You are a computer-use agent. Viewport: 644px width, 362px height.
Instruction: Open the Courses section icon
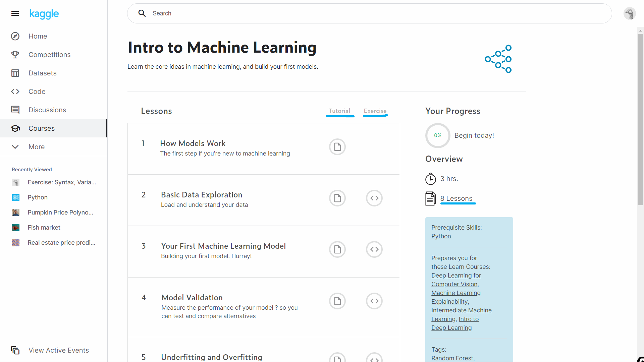(15, 128)
